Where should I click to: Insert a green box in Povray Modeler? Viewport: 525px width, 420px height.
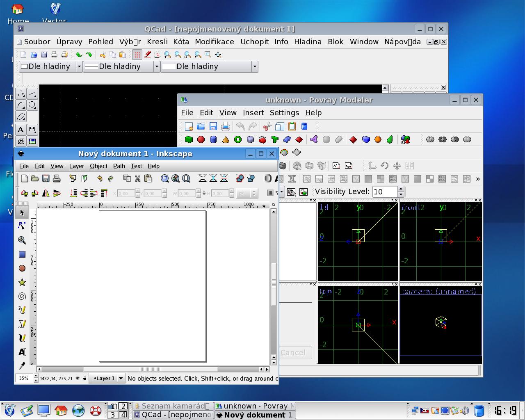(189, 139)
